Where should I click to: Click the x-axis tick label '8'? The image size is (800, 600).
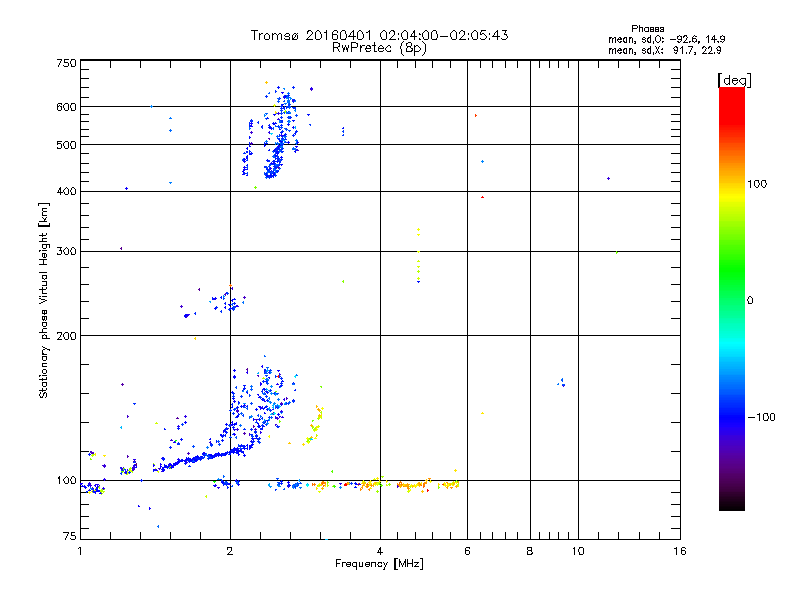click(x=530, y=551)
